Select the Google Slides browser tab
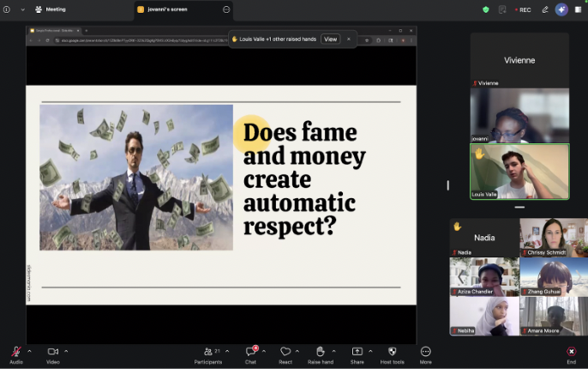The height and width of the screenshot is (369, 588). click(x=55, y=30)
